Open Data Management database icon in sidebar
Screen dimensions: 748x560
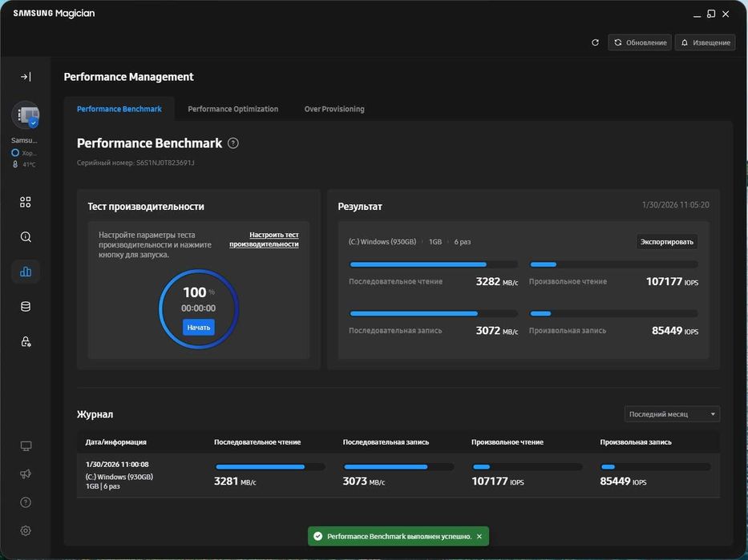26,307
